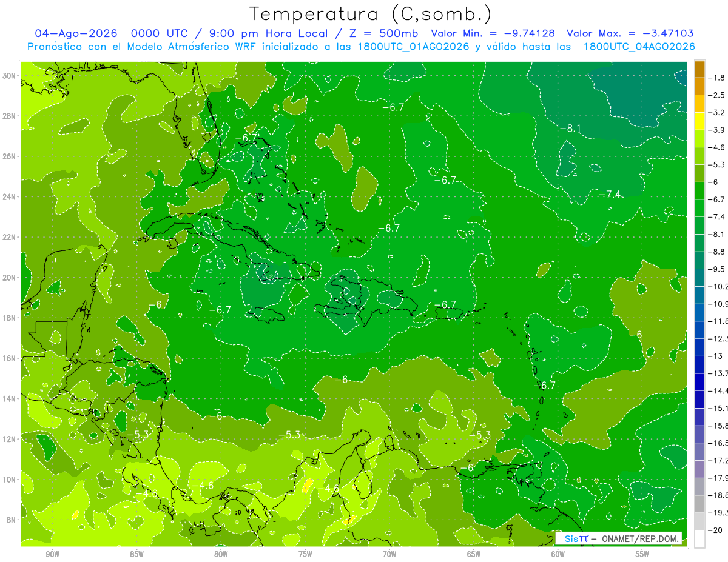Click the legend label "-3.2"
The height and width of the screenshot is (562, 728).
716,113
